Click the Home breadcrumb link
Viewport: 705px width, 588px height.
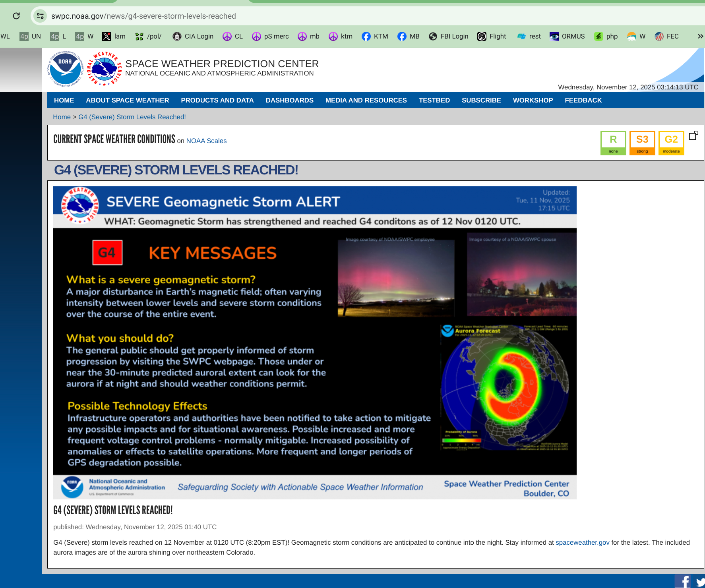[62, 117]
